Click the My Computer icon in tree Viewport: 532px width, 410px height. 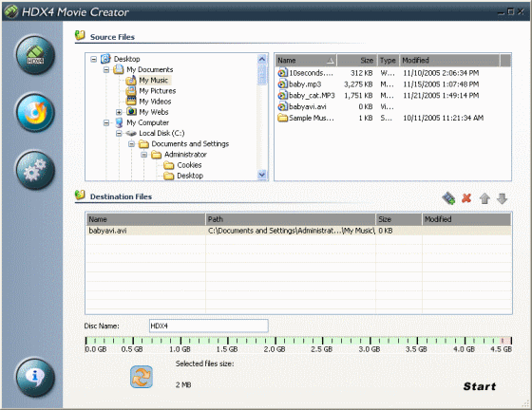[x=119, y=122]
